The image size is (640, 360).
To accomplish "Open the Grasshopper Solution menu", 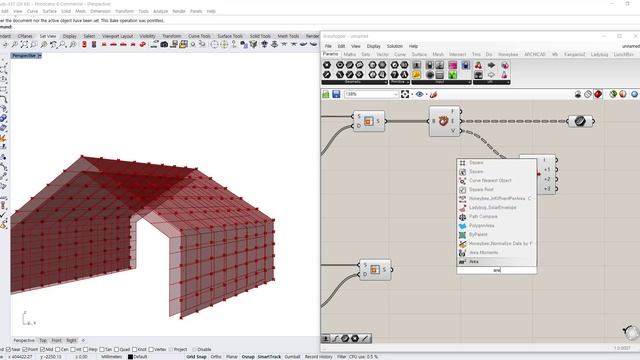I will (395, 46).
